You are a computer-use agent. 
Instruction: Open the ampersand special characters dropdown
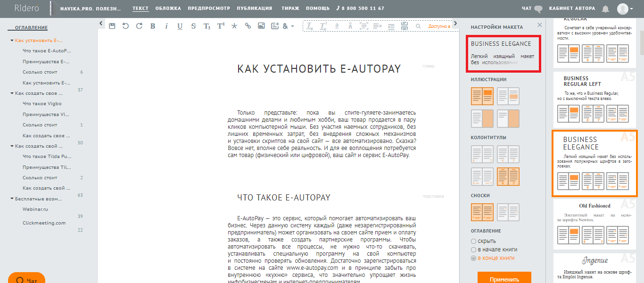288,26
